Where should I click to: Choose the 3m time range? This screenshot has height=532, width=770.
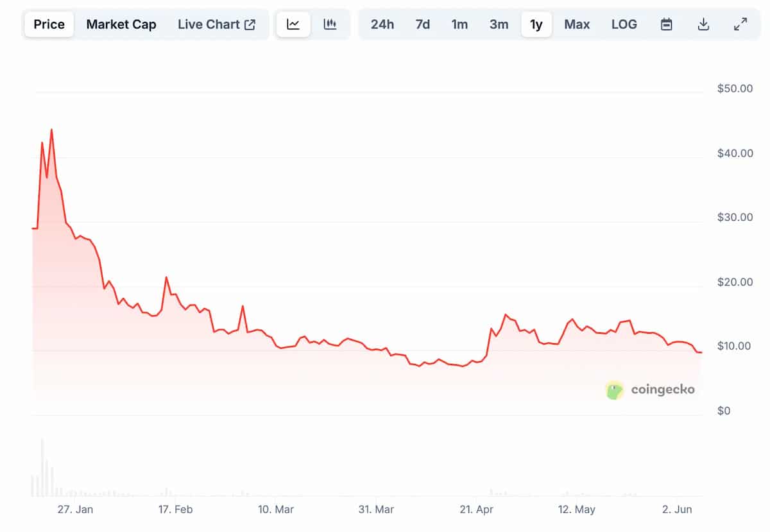499,24
